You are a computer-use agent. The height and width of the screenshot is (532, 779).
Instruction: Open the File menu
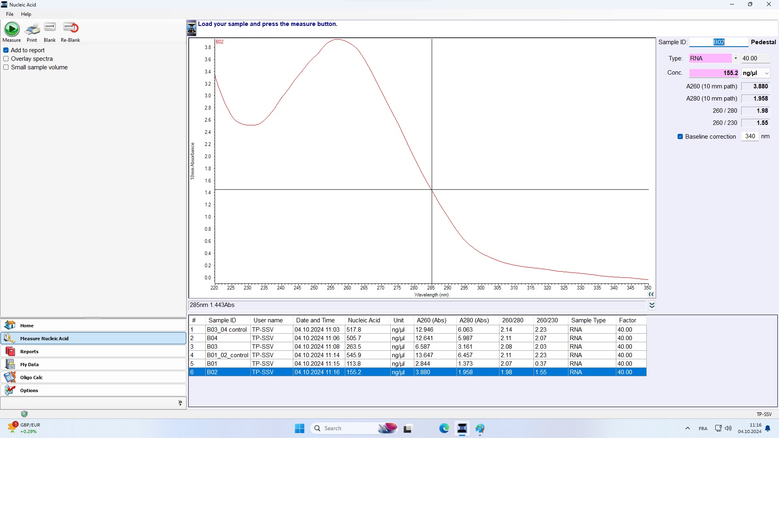[x=10, y=14]
